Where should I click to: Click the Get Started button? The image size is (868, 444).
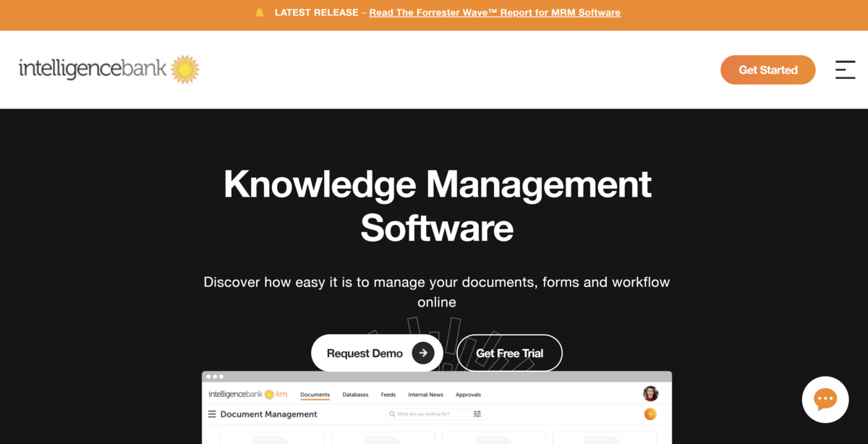(x=768, y=70)
